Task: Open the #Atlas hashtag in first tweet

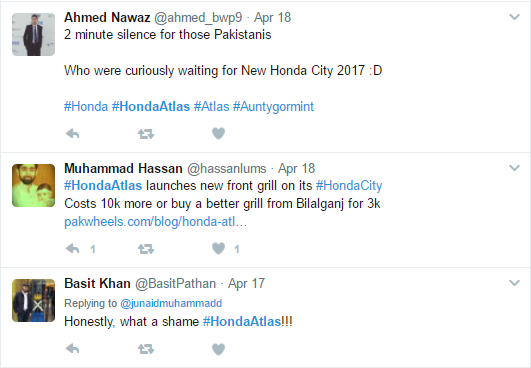Action: coord(212,107)
